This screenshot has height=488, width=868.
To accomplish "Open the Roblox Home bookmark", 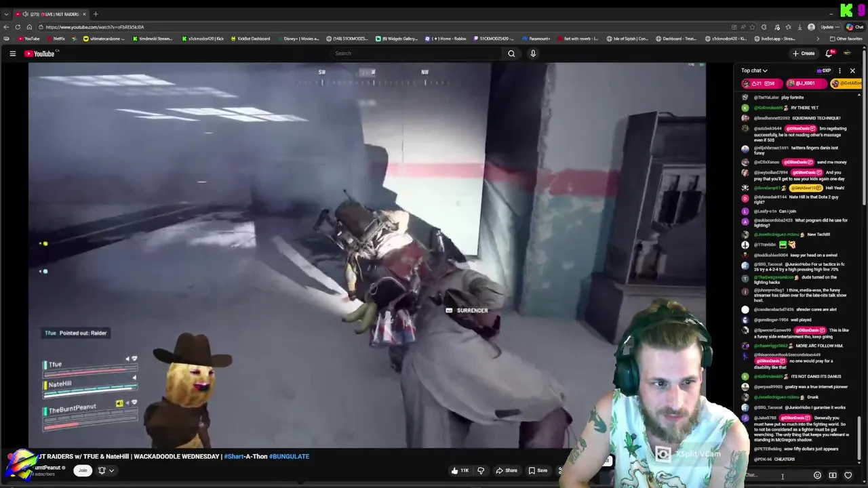I will tap(446, 39).
